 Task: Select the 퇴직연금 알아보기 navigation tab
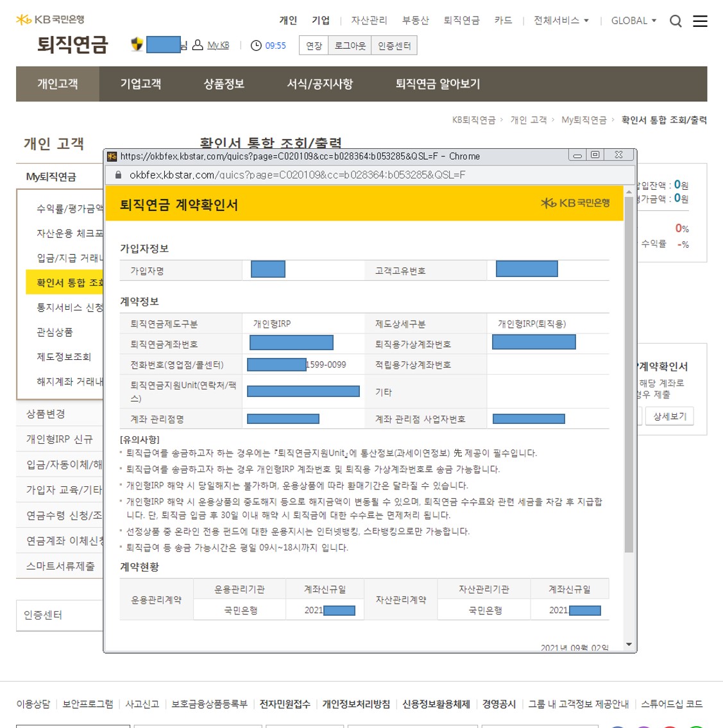(x=438, y=84)
